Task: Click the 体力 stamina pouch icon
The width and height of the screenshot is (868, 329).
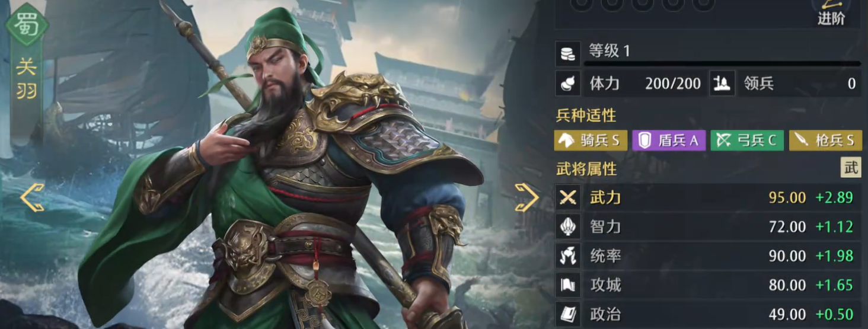Action: (568, 83)
